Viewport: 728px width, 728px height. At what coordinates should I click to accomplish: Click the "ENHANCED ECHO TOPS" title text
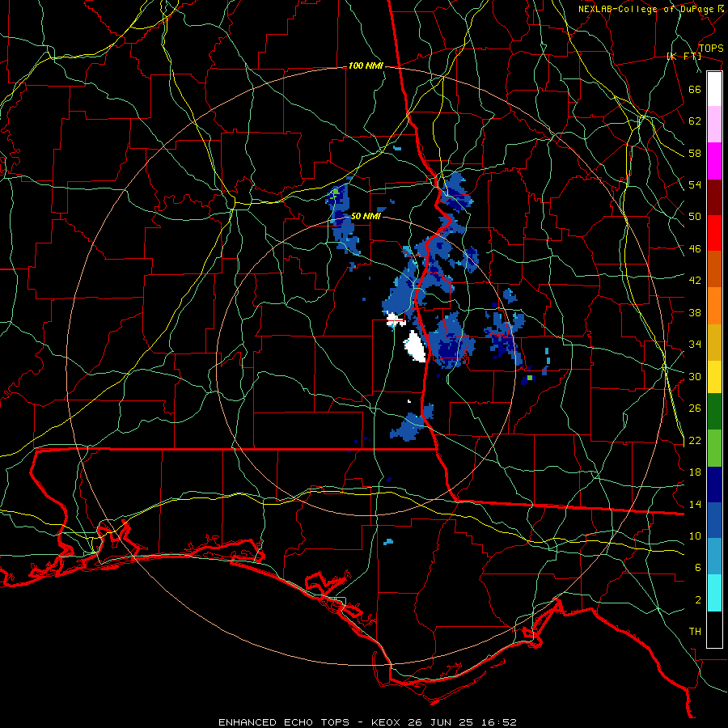click(x=284, y=722)
